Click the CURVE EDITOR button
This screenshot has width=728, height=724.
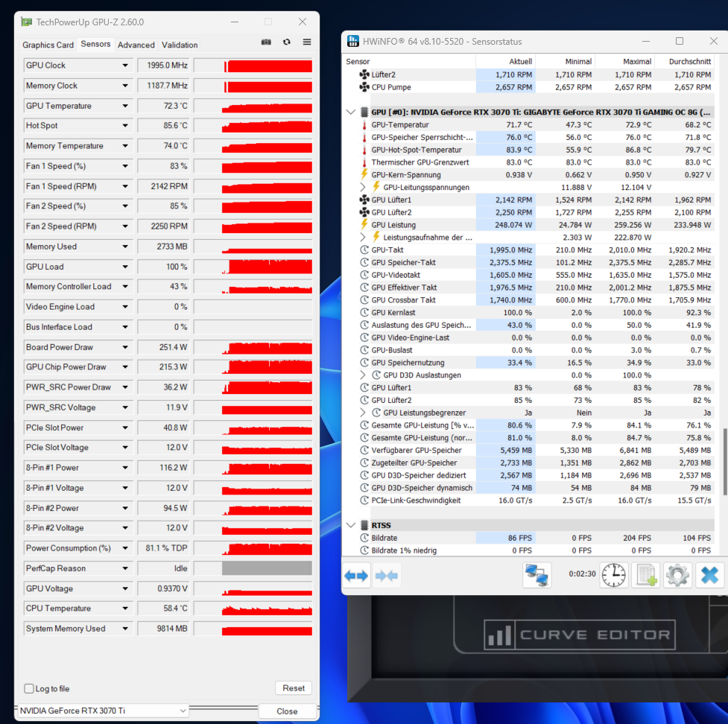580,635
